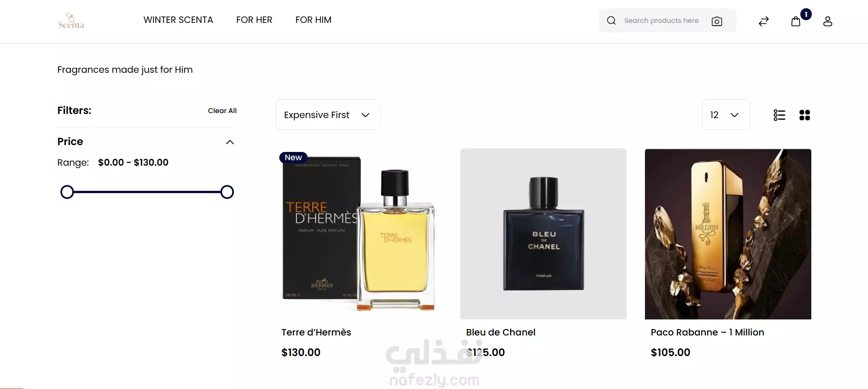Screen dimensions: 868x389
Task: Click Clear All filters
Action: pyautogui.click(x=222, y=111)
